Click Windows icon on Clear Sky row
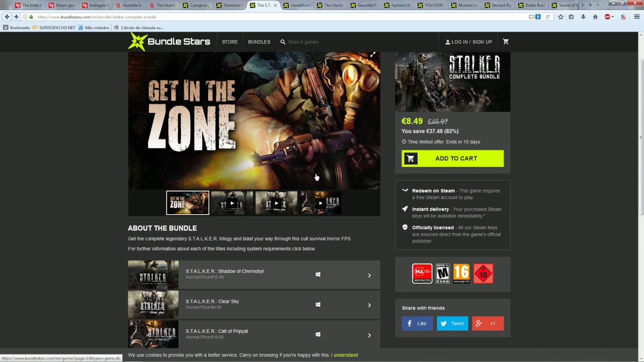 click(318, 305)
